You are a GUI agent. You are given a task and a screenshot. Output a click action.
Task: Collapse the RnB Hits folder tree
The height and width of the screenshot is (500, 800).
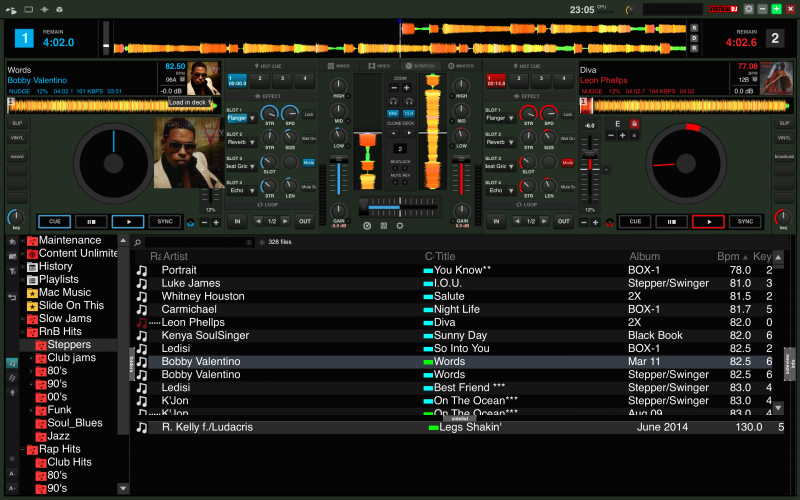pos(22,332)
